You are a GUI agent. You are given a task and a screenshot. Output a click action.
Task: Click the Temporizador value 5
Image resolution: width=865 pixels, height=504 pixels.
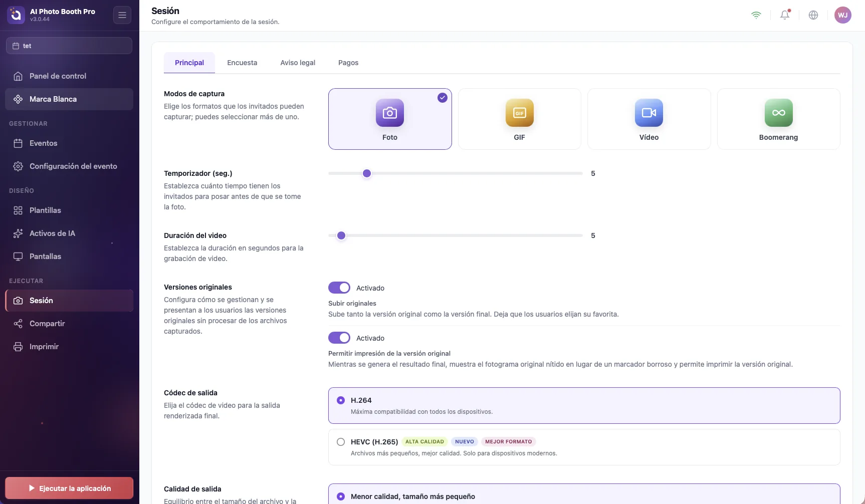(x=593, y=173)
